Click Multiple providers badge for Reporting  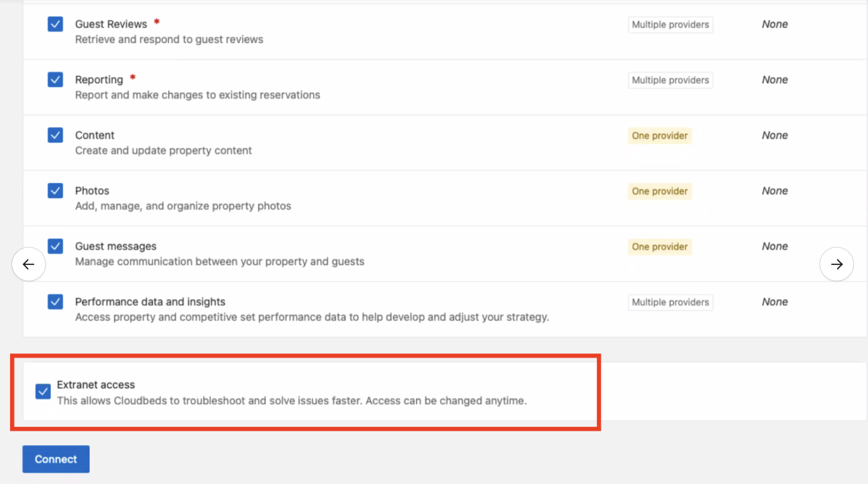[670, 80]
